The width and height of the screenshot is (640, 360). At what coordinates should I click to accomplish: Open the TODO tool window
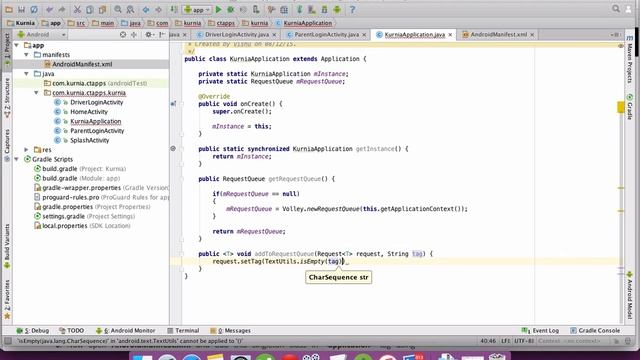71,331
